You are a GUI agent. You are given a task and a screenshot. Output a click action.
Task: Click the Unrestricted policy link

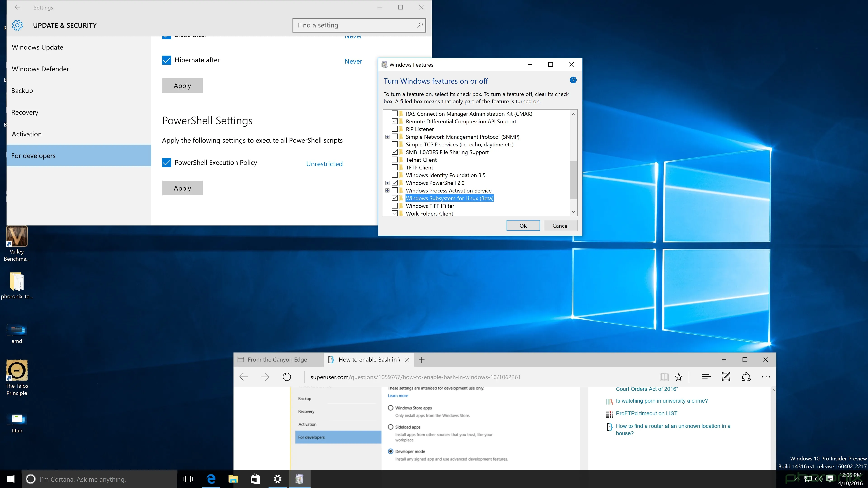coord(324,164)
